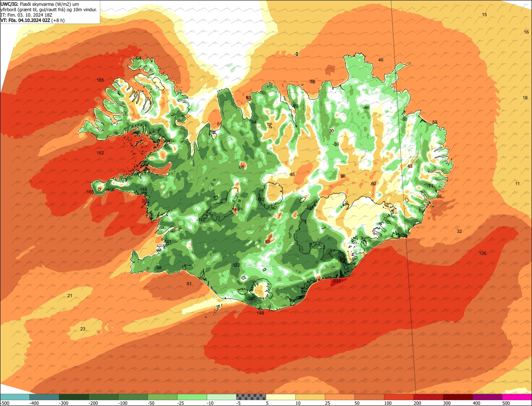Viewport: 532px width, 406px height.
Task: Click the map value "16" in the northeast corner
Action: click(x=526, y=32)
